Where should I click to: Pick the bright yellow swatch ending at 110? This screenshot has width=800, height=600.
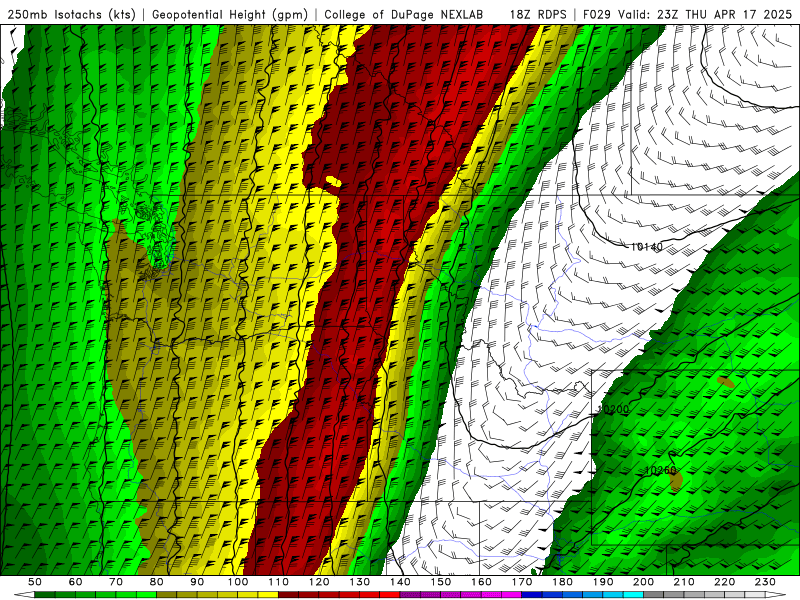(x=268, y=595)
